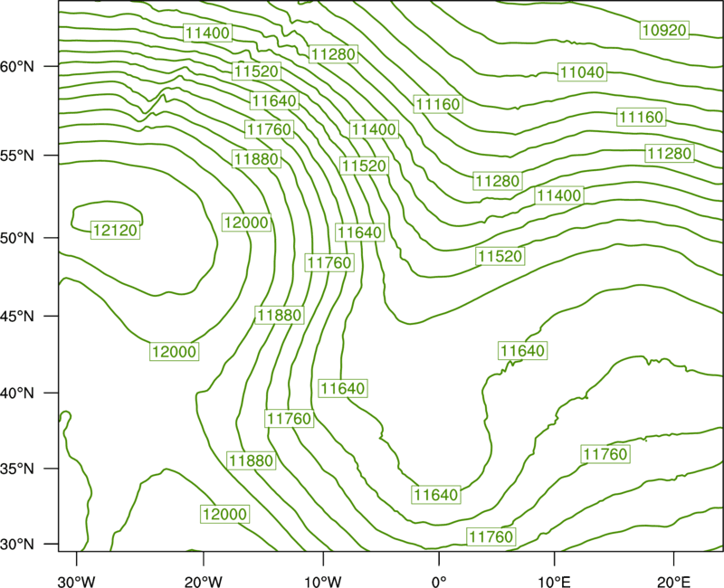This screenshot has height=588, width=724.
Task: Click the 0° longitude axis label
Action: 439,582
